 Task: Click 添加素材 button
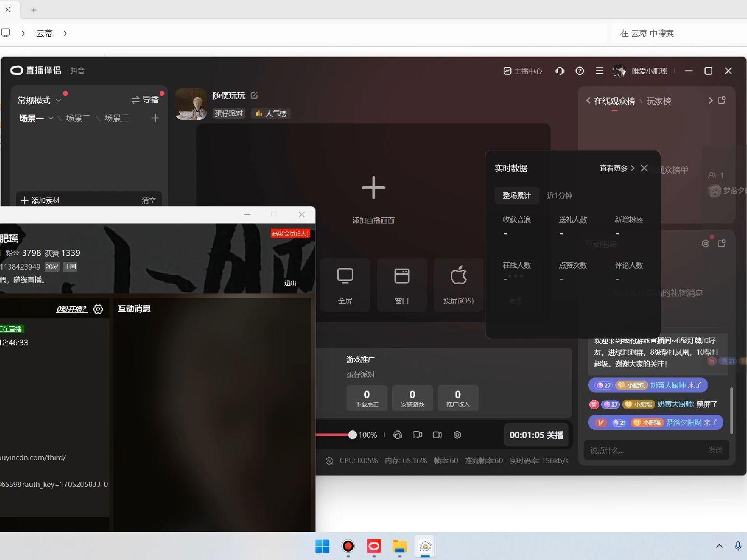coord(40,200)
